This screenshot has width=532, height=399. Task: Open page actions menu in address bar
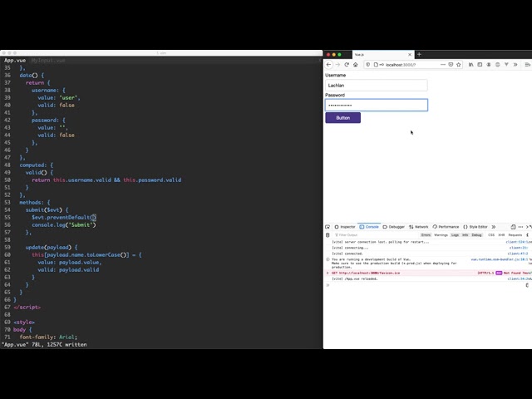(x=443, y=65)
